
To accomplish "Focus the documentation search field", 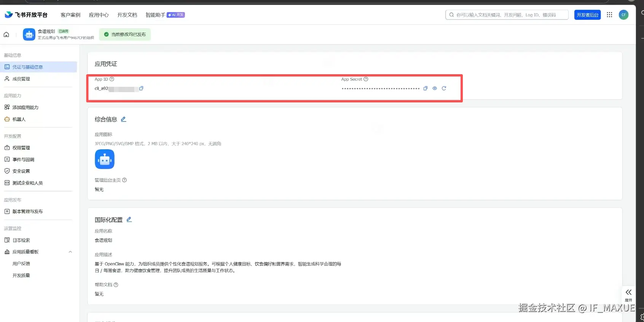I will coord(507,15).
